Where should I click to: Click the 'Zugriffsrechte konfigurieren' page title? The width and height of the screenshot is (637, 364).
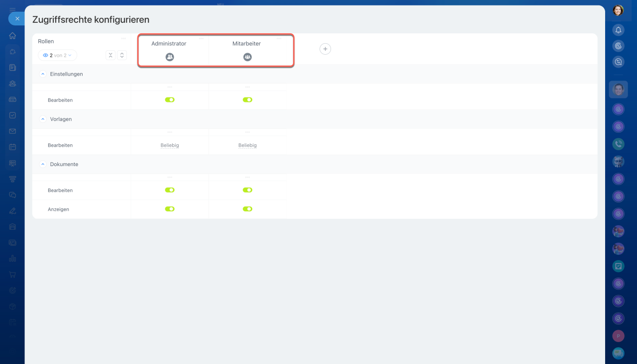pos(91,20)
